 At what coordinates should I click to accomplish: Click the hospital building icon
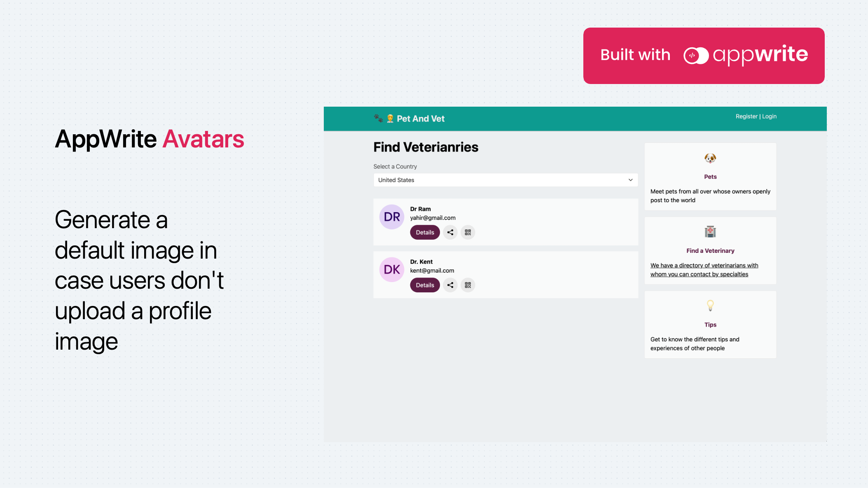pos(710,232)
